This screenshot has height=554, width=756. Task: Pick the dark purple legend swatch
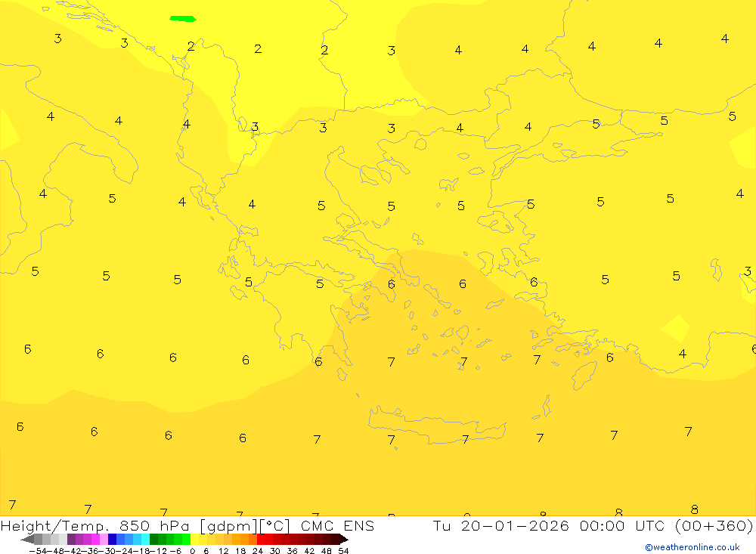pyautogui.click(x=71, y=540)
